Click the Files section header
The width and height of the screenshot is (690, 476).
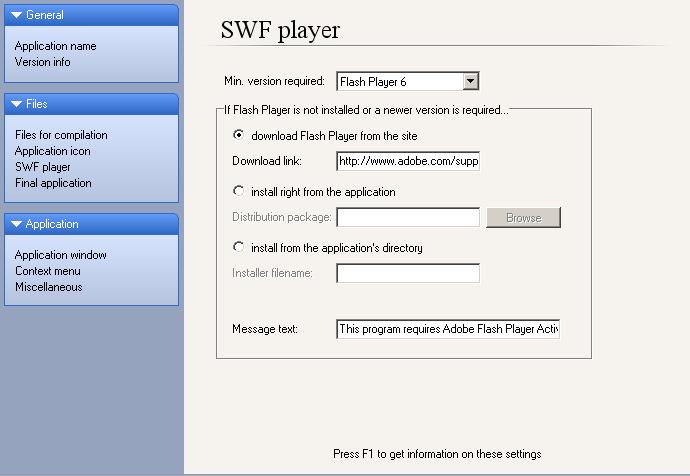pyautogui.click(x=92, y=104)
